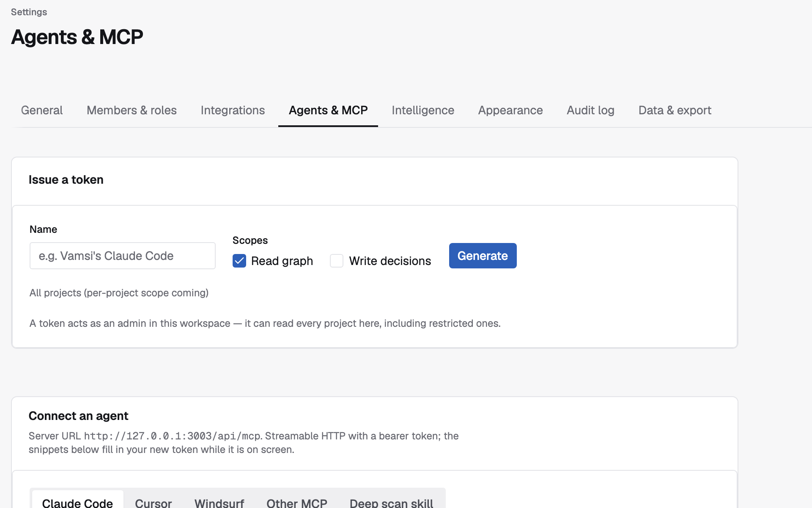Open the General settings tab
This screenshot has width=812, height=508.
(x=42, y=110)
